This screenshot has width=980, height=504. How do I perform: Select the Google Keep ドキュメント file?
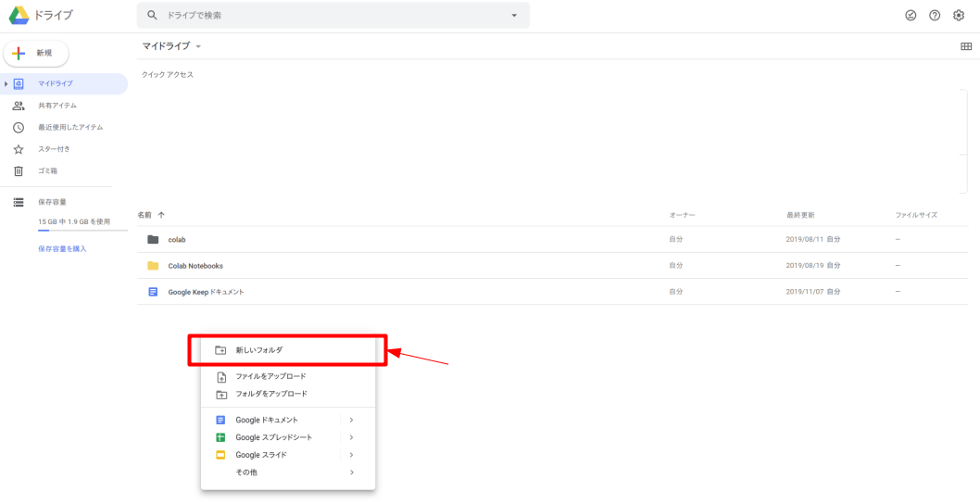tap(552, 292)
